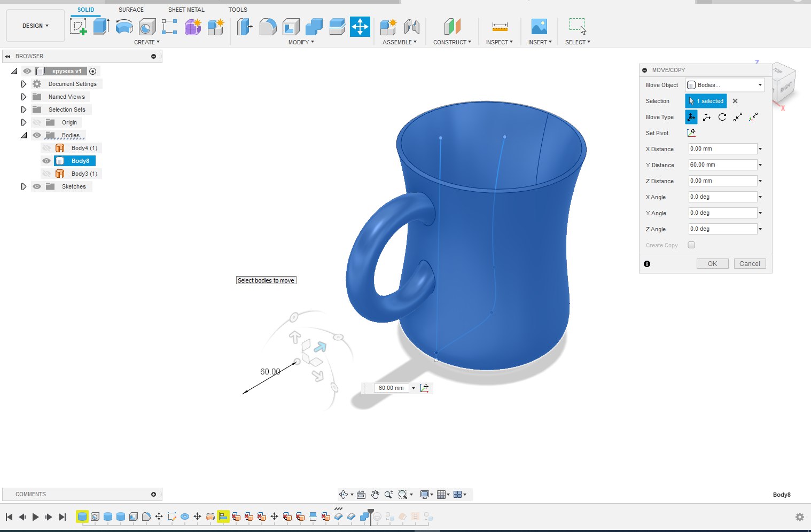The image size is (811, 532).
Task: Select the Revolve tool
Action: point(124,26)
